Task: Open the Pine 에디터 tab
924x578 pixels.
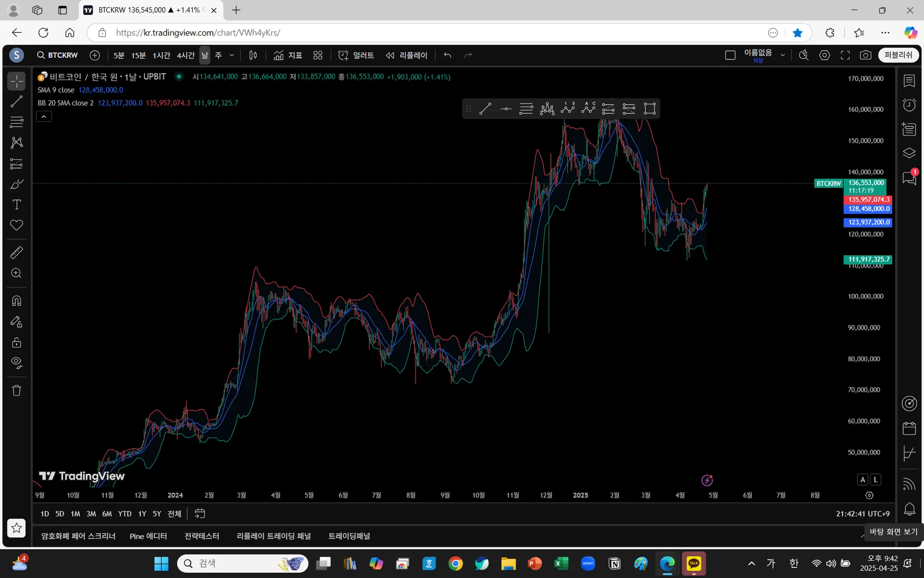Action: [148, 536]
